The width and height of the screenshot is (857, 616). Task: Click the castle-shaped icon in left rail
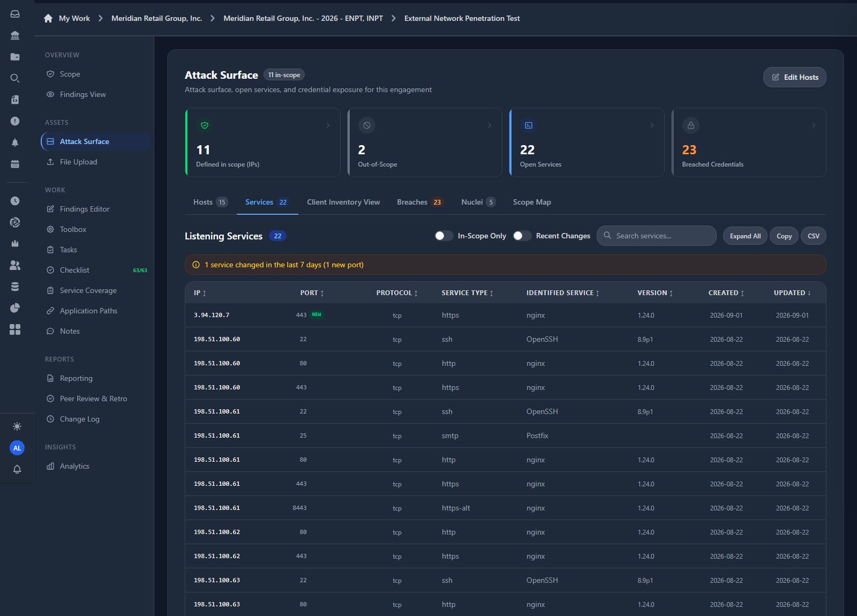pos(15,244)
